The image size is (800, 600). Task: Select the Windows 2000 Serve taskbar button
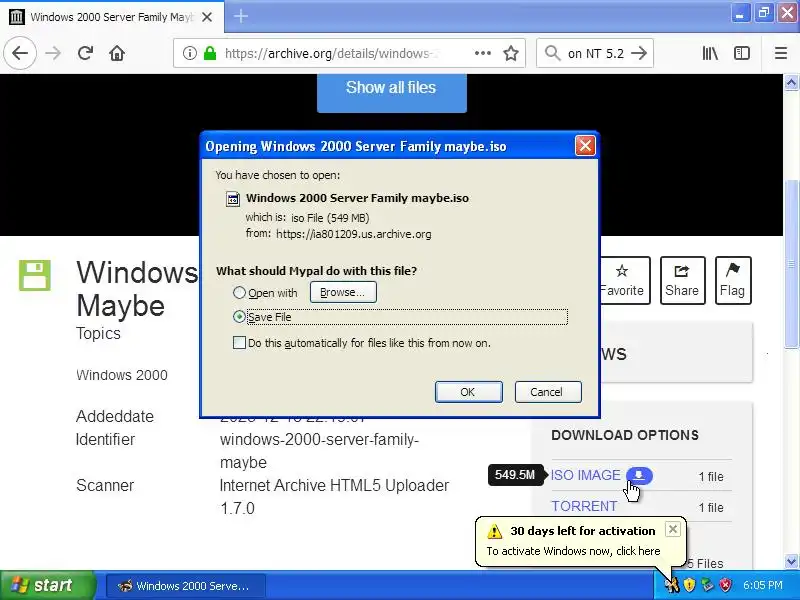coord(185,586)
